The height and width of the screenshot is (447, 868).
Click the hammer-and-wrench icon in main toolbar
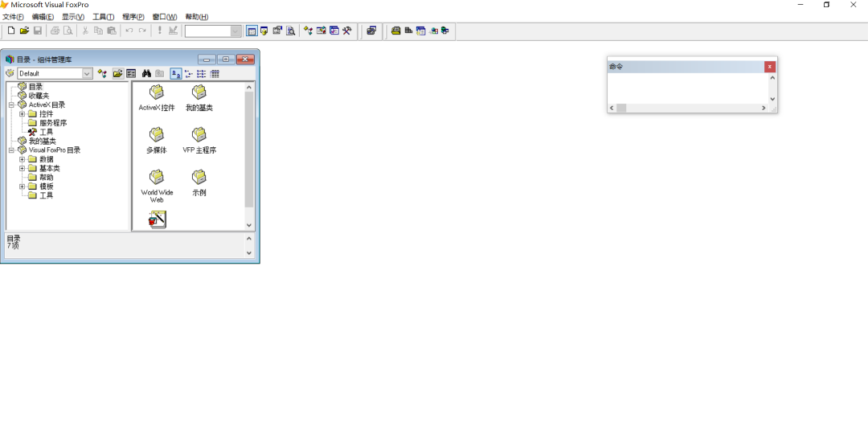[x=346, y=31]
